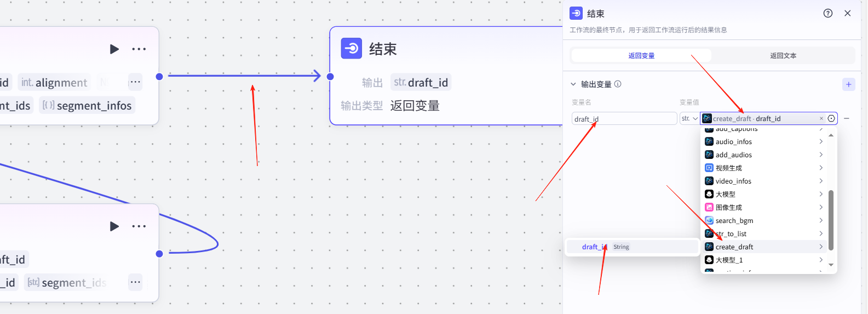Click the 结束 end node icon on canvas
868x314 pixels.
[x=352, y=48]
